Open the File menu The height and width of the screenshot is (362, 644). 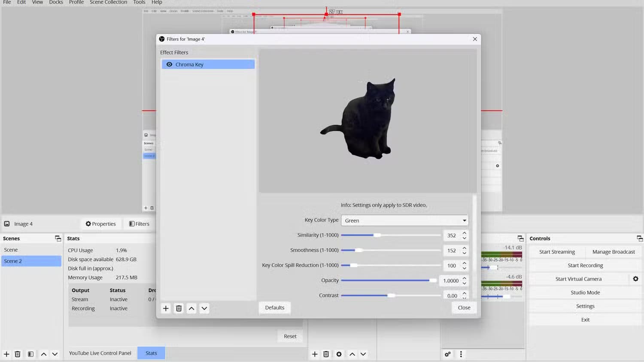click(x=7, y=2)
